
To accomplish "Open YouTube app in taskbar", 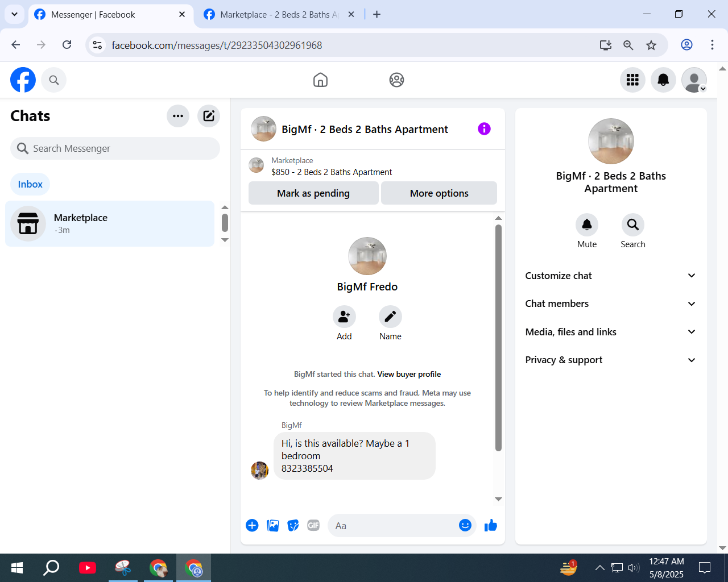I will click(x=88, y=567).
